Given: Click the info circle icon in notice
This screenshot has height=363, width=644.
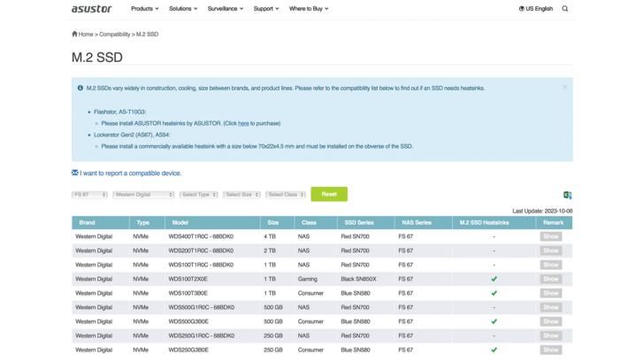Looking at the screenshot, I should 80,88.
